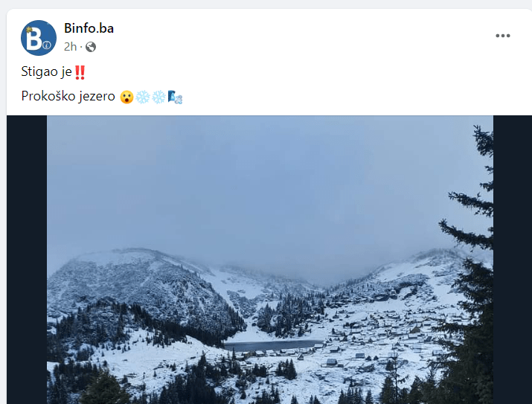Click the wind blowing emoji
Screen dimensions: 532x404
click(175, 97)
